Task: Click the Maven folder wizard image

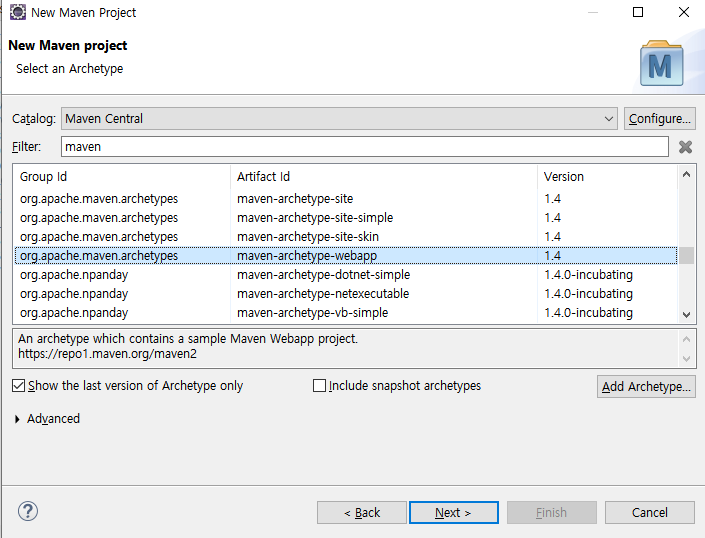Action: [x=661, y=63]
